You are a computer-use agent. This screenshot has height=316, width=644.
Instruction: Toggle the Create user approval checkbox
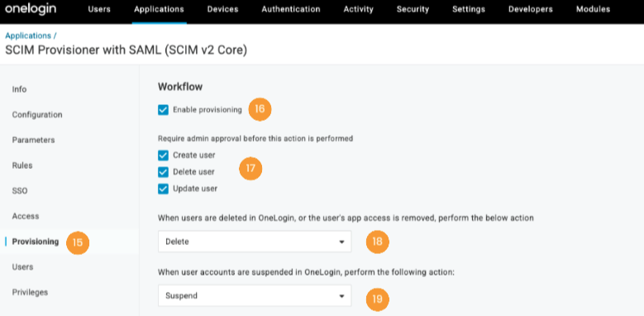[164, 155]
